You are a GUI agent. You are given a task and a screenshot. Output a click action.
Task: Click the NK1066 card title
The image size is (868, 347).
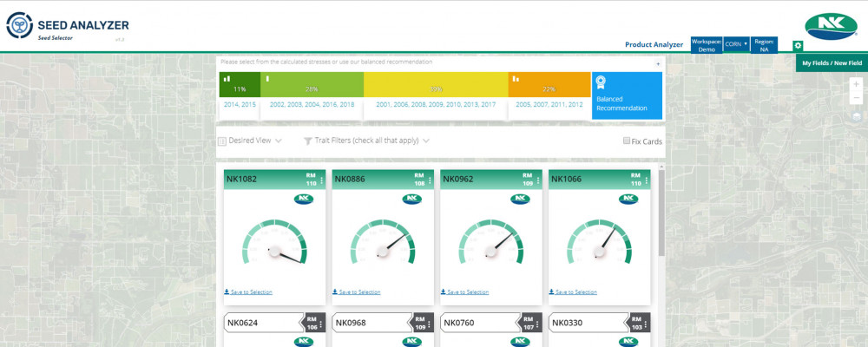(567, 179)
